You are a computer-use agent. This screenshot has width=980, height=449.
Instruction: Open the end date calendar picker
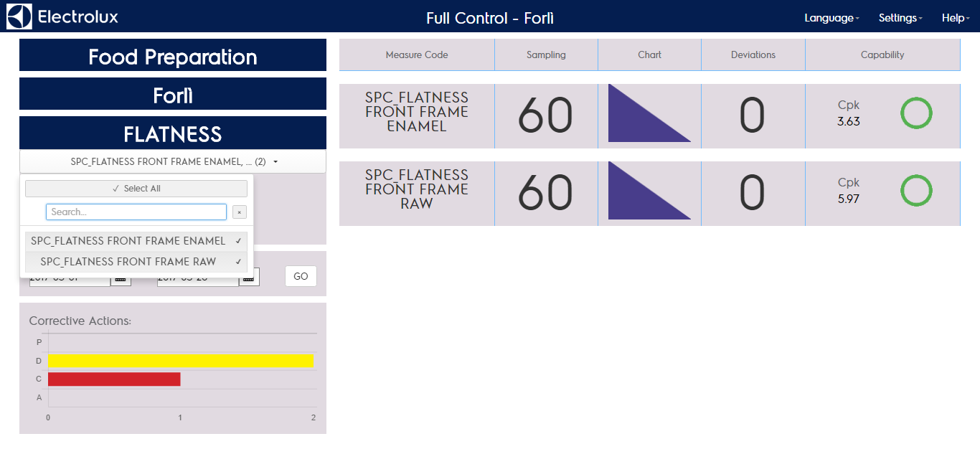249,278
